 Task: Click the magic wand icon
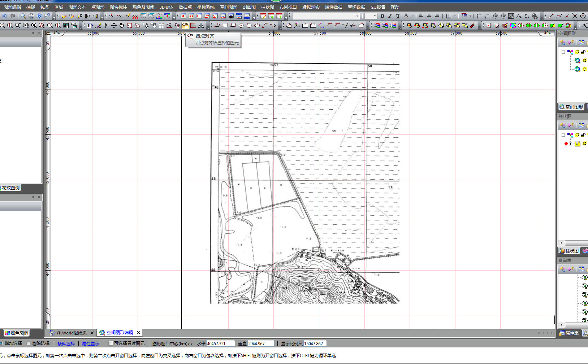(473, 25)
